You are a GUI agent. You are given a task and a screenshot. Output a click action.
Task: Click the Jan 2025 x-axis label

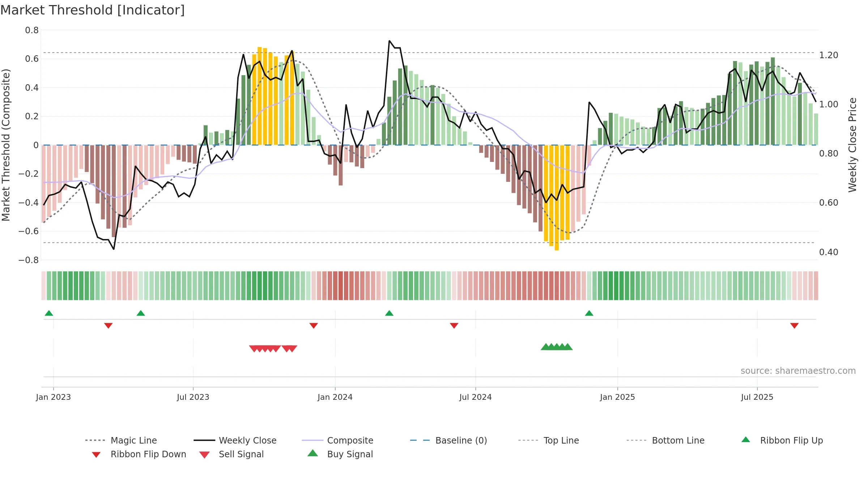[617, 397]
